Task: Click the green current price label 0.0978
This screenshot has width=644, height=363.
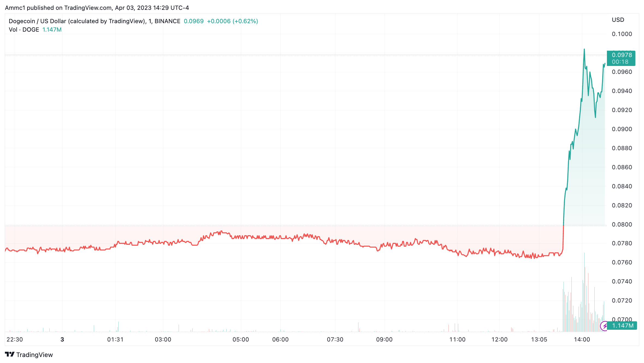Action: pyautogui.click(x=621, y=55)
